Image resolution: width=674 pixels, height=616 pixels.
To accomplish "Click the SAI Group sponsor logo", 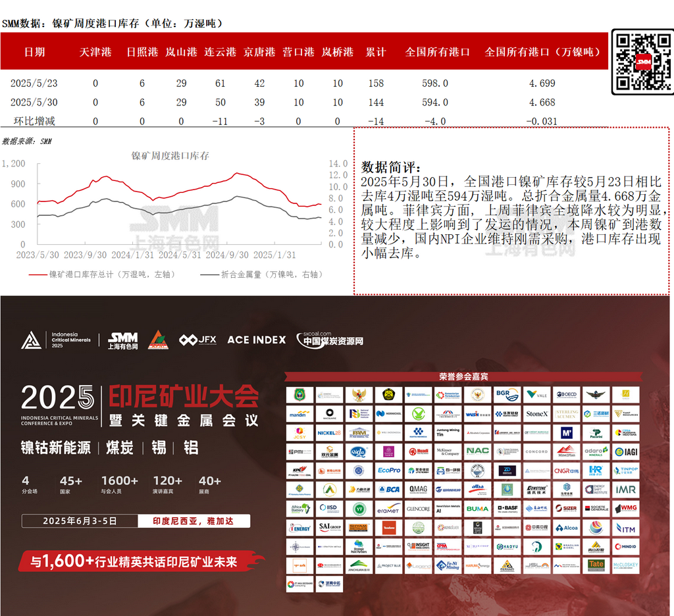I will [329, 528].
